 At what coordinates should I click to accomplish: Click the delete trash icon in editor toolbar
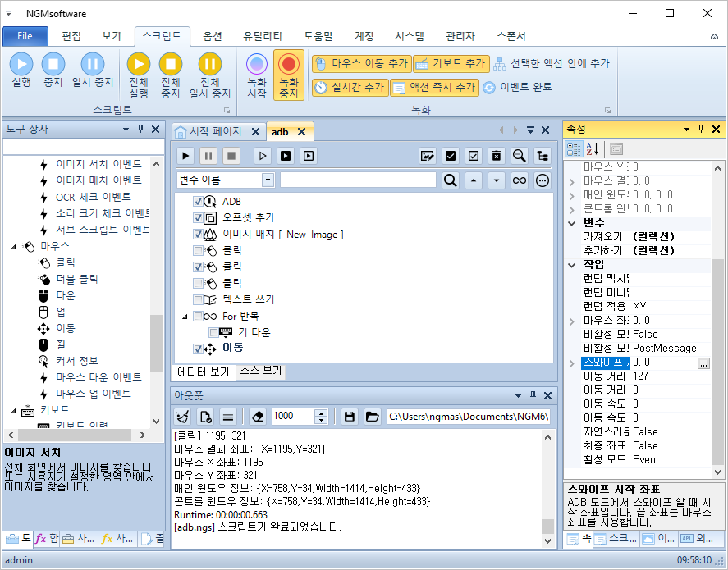point(497,156)
